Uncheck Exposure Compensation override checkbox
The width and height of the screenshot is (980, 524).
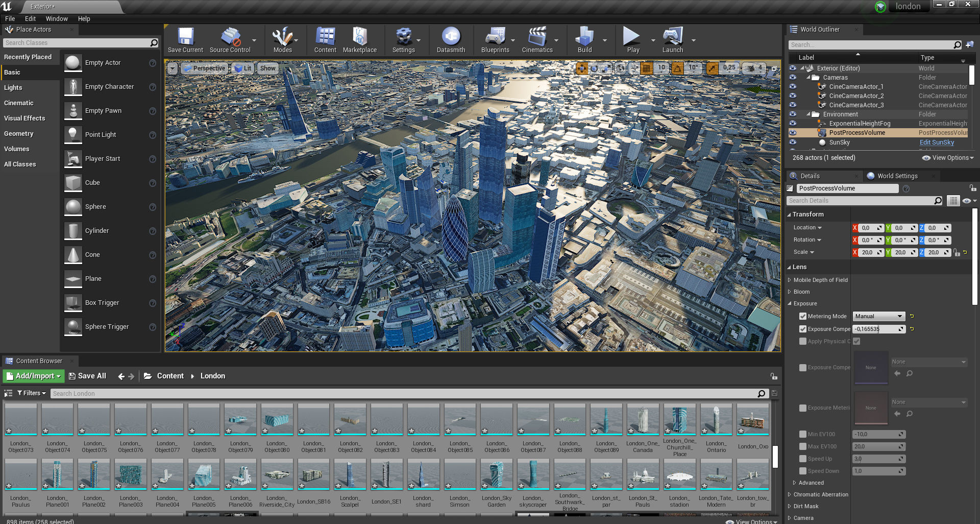pyautogui.click(x=803, y=329)
